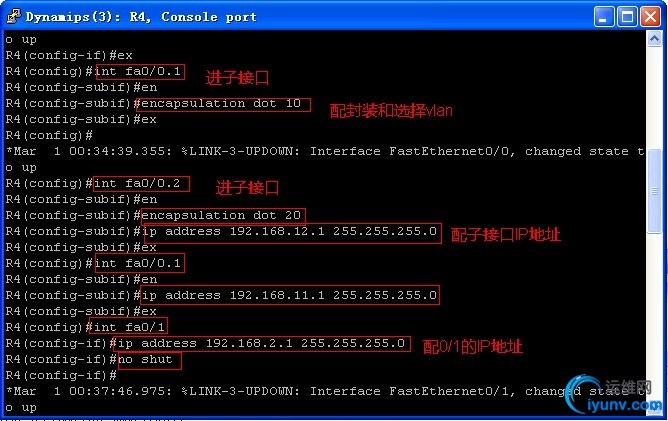
Task: Click the red annotation "配0/1的IP地址"
Action: pyautogui.click(x=472, y=346)
